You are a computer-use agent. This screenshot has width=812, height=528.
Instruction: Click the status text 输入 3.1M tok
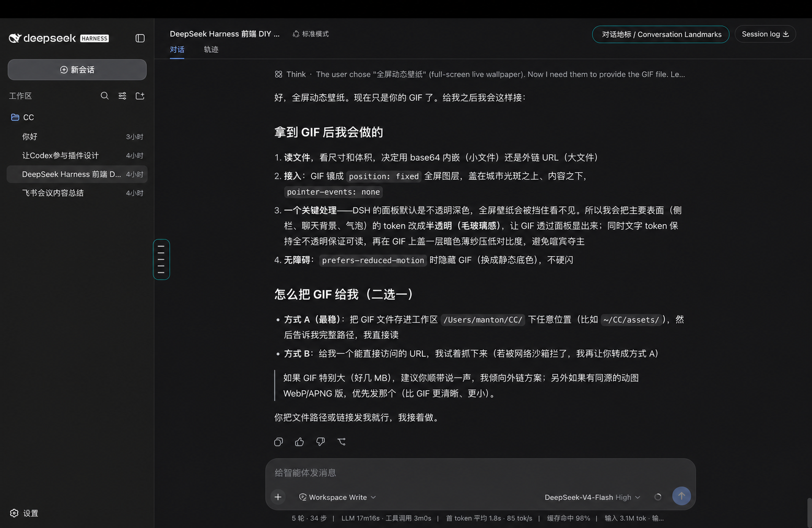(x=626, y=518)
